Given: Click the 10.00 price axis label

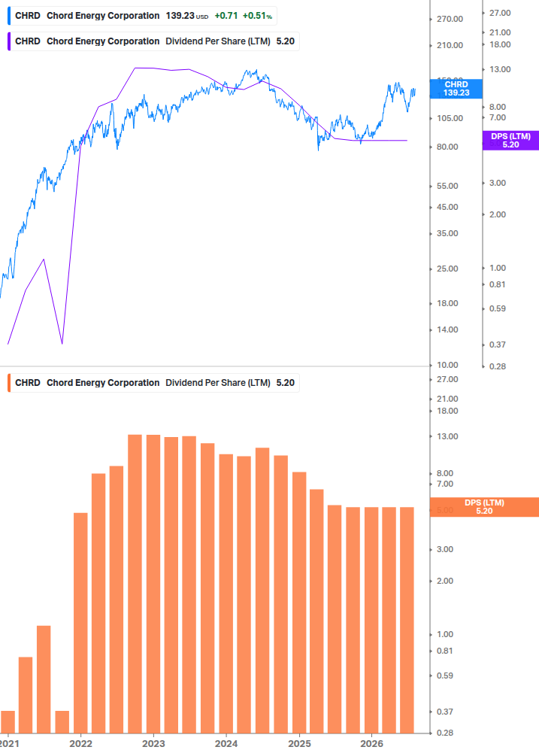Looking at the screenshot, I should click(x=447, y=365).
